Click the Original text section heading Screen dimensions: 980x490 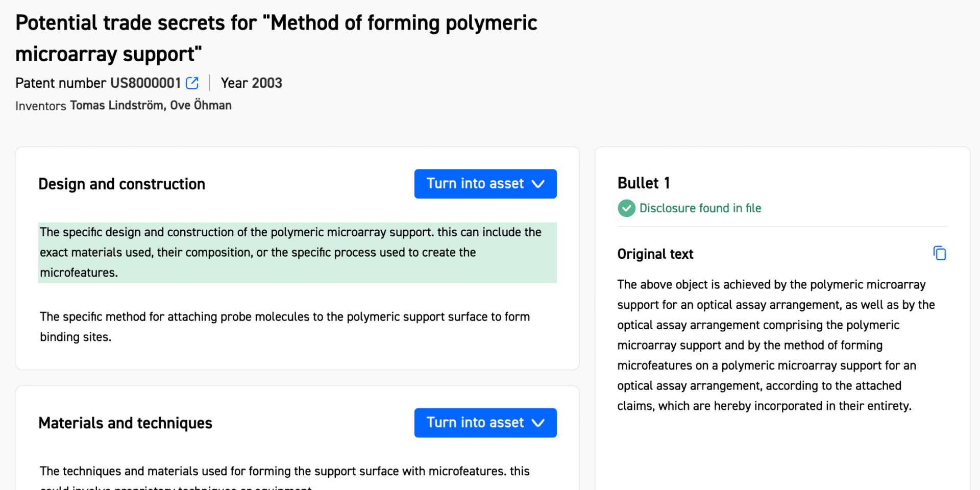tap(655, 254)
